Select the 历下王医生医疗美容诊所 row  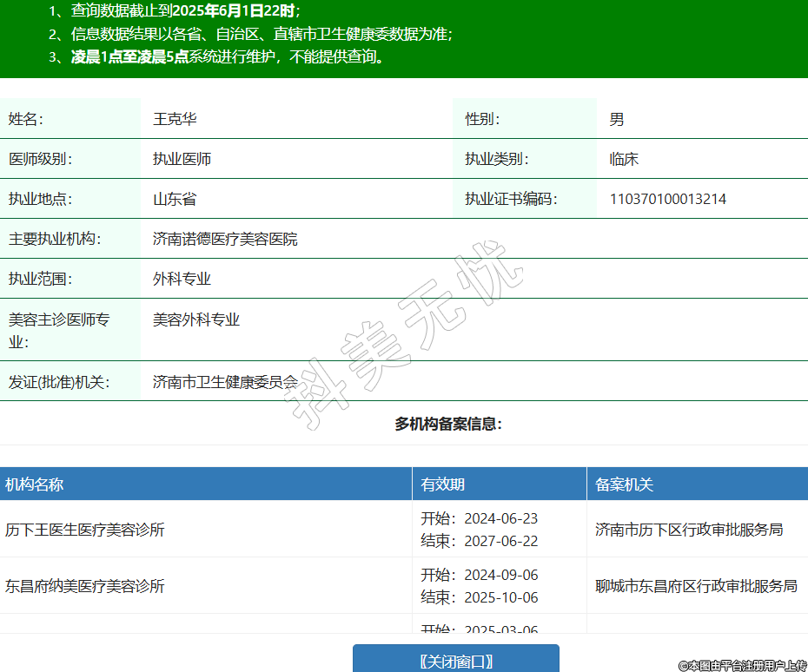[85, 530]
